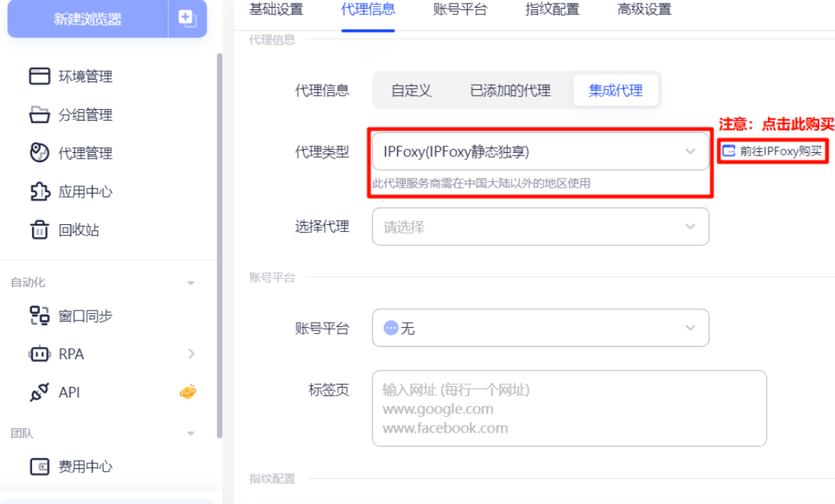Switch to the 基础设置 tab
This screenshot has height=504, width=835.
[276, 9]
